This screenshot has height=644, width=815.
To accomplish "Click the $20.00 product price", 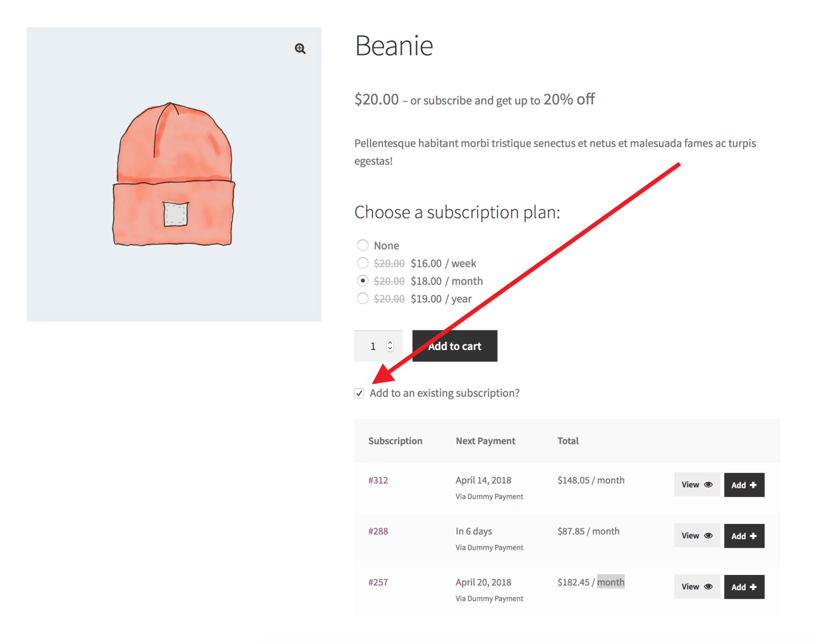I will click(x=377, y=99).
